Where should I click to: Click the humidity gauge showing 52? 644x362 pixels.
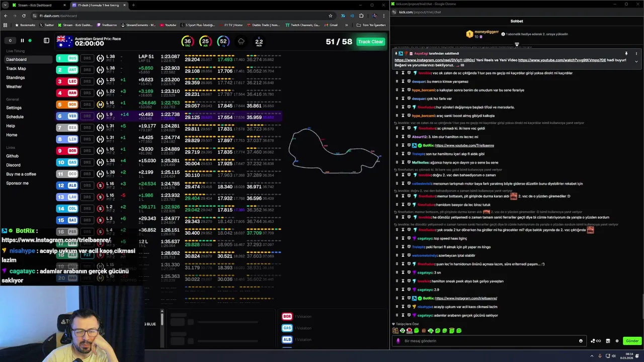click(223, 42)
